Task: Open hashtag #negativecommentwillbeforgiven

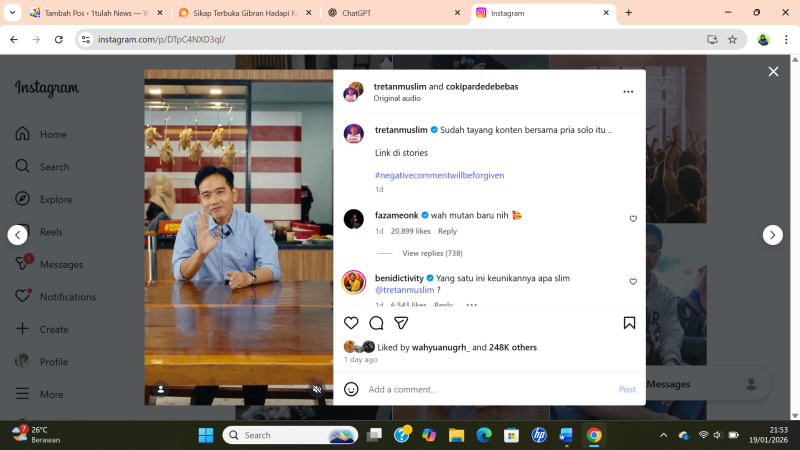Action: [x=439, y=175]
